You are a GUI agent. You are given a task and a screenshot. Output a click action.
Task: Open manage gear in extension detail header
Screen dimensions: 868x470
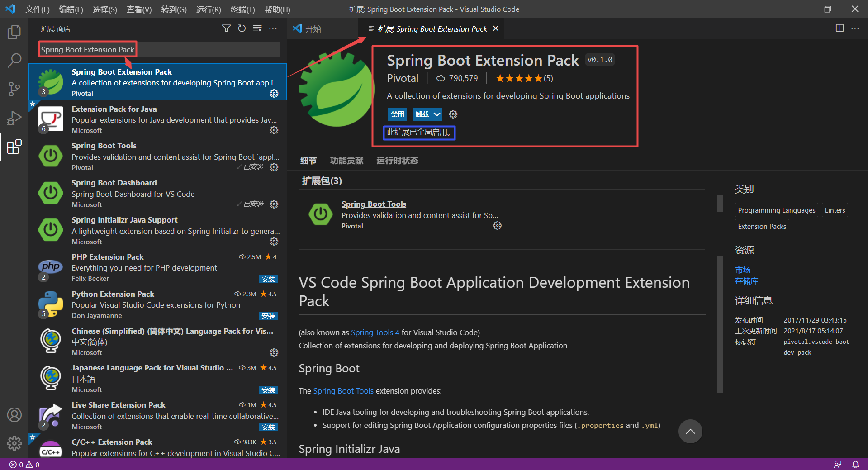[x=453, y=114]
